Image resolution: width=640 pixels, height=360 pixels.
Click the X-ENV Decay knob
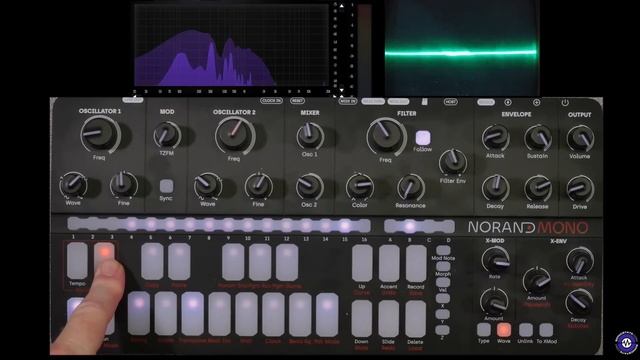click(x=579, y=303)
